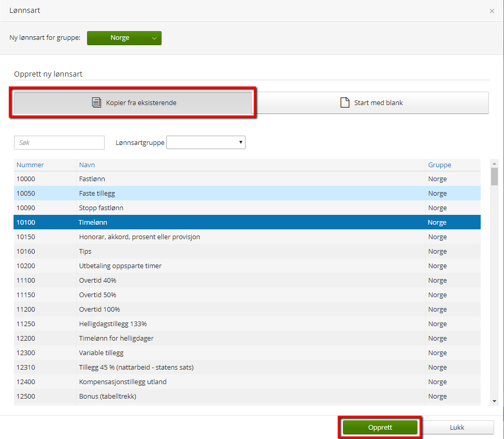This screenshot has width=504, height=439.
Task: Choose the Start med blank option
Action: click(x=371, y=103)
